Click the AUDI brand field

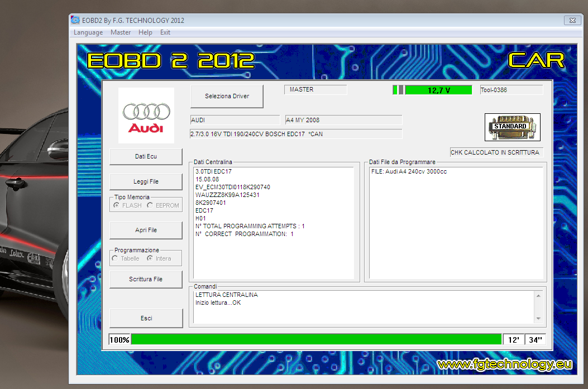point(235,120)
